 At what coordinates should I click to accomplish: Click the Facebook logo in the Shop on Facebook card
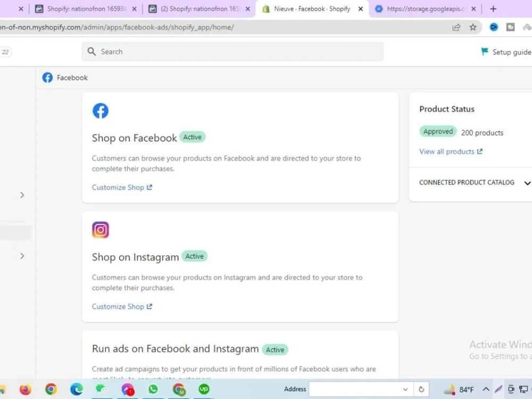point(101,111)
